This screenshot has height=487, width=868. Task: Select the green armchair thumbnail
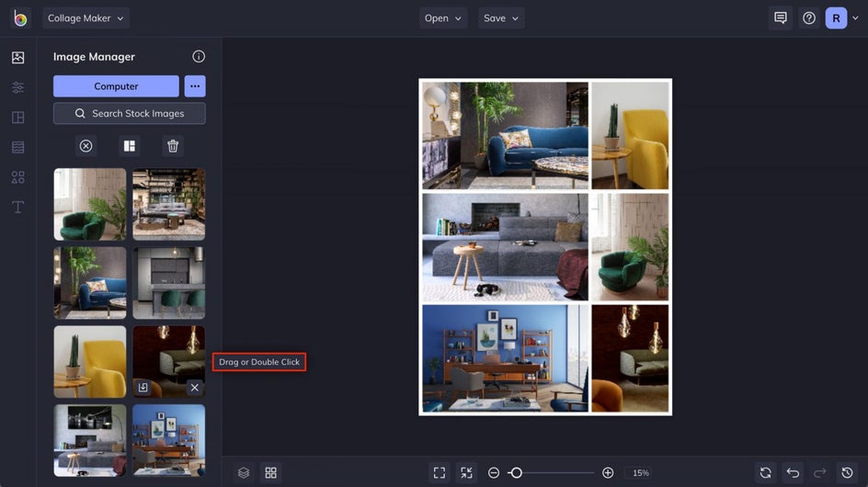[x=90, y=204]
